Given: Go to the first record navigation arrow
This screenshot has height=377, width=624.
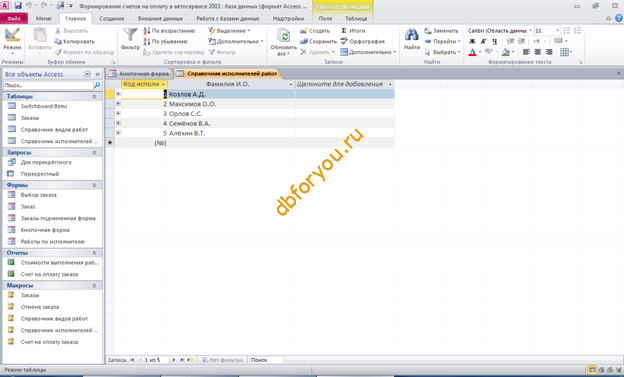Looking at the screenshot, I should tap(132, 360).
